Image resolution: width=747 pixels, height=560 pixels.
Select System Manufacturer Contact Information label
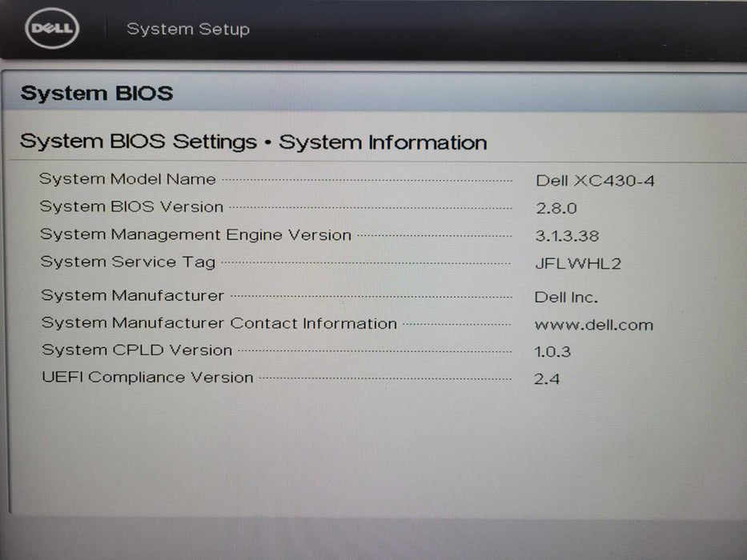(x=219, y=323)
